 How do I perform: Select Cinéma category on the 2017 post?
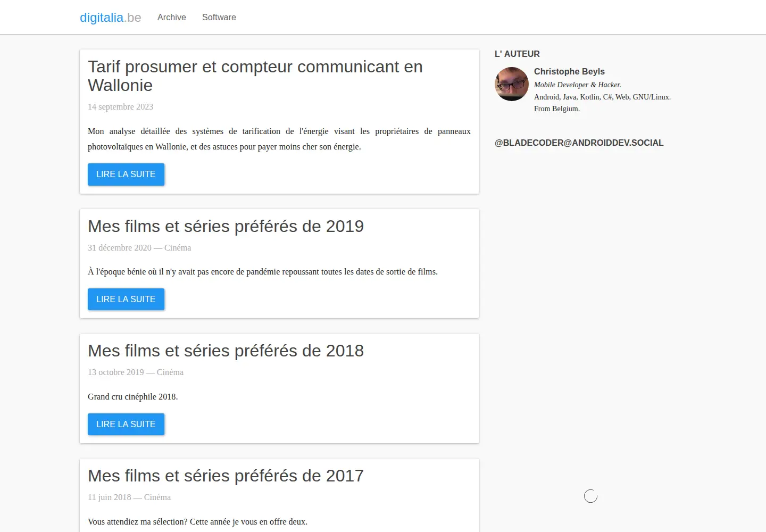click(x=157, y=497)
